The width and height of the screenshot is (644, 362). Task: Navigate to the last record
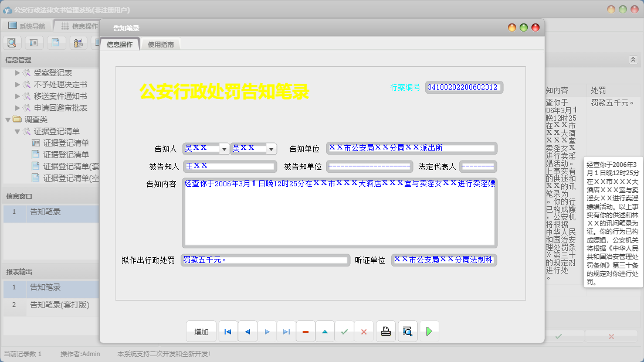pos(286,331)
